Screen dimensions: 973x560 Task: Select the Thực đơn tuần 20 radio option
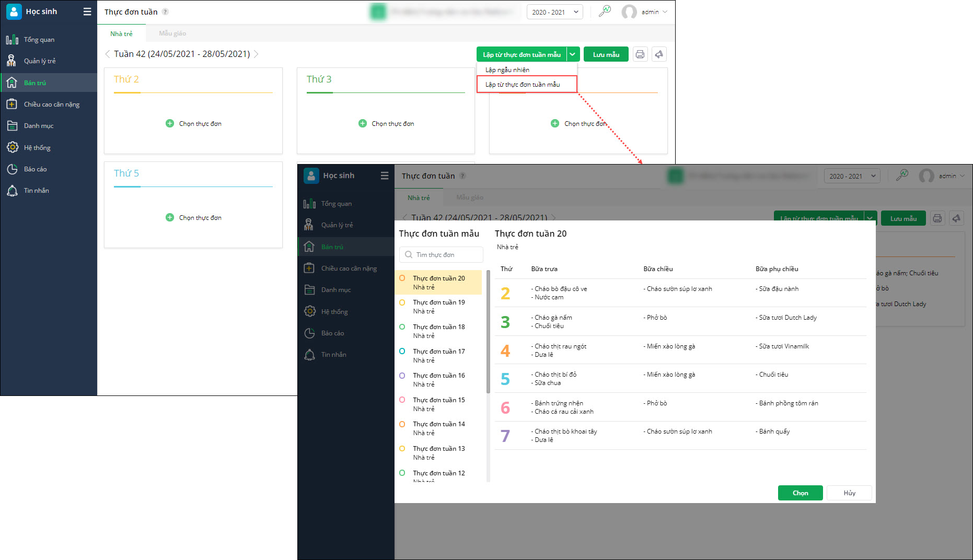402,278
